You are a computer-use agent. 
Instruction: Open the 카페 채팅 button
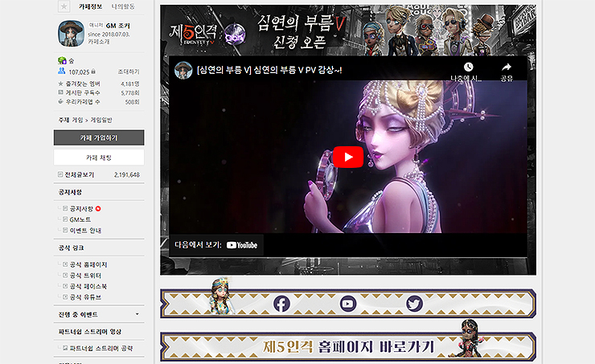tap(99, 157)
